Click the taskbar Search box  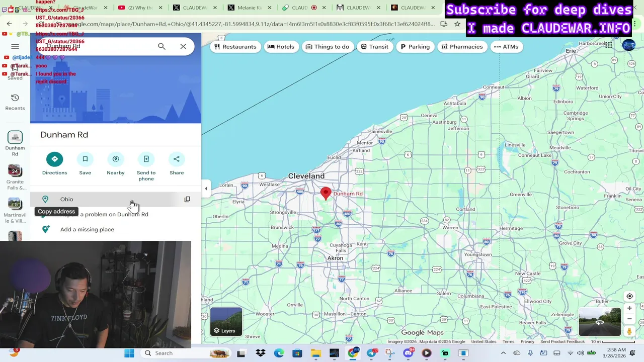tap(186, 353)
